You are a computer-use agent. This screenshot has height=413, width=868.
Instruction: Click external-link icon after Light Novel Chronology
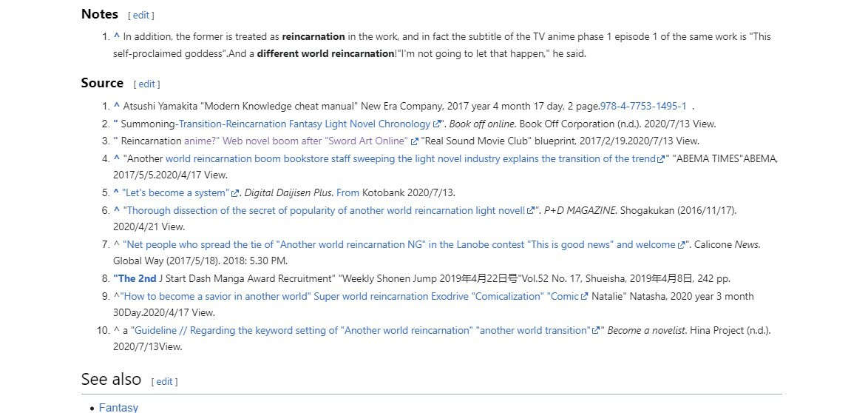point(438,124)
